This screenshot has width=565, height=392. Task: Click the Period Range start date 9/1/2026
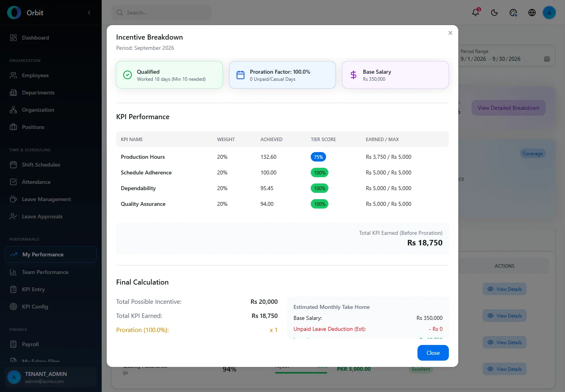click(x=473, y=59)
